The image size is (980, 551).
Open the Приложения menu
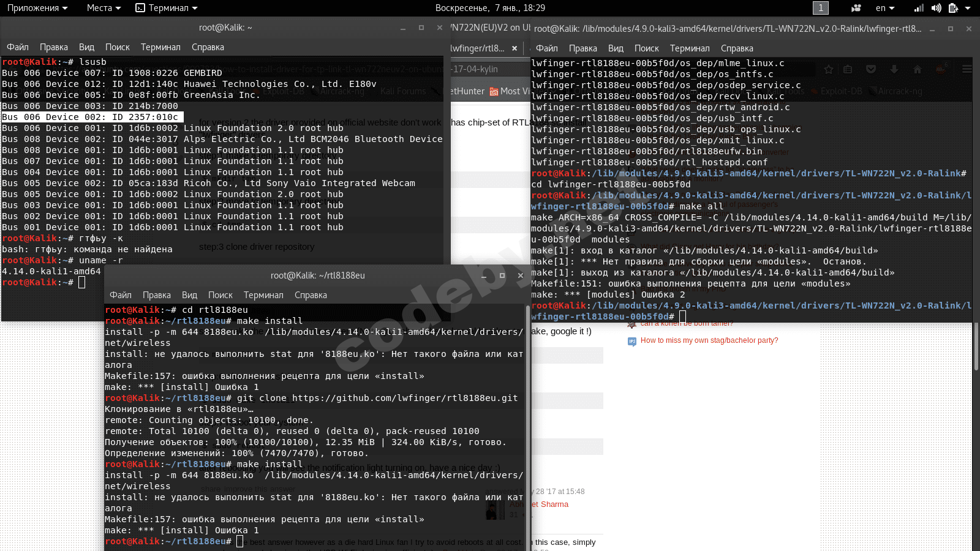tap(37, 8)
